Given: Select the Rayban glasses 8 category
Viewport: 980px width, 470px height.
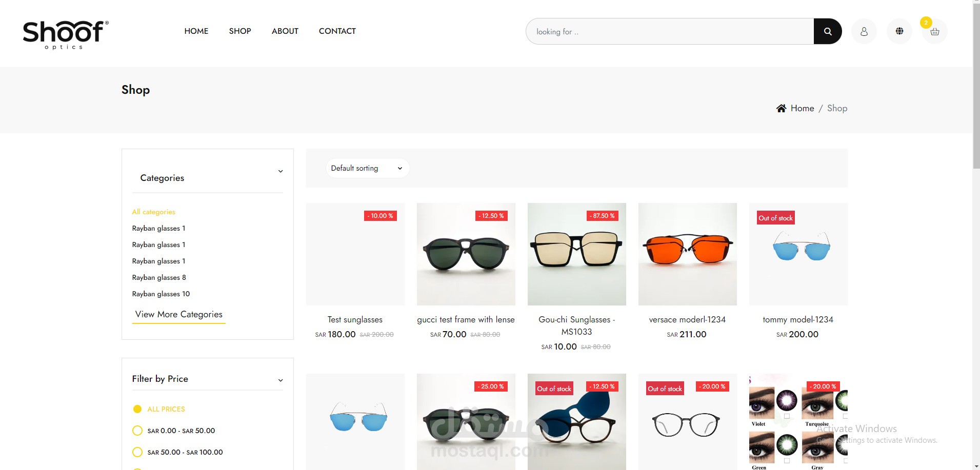Looking at the screenshot, I should pyautogui.click(x=159, y=277).
